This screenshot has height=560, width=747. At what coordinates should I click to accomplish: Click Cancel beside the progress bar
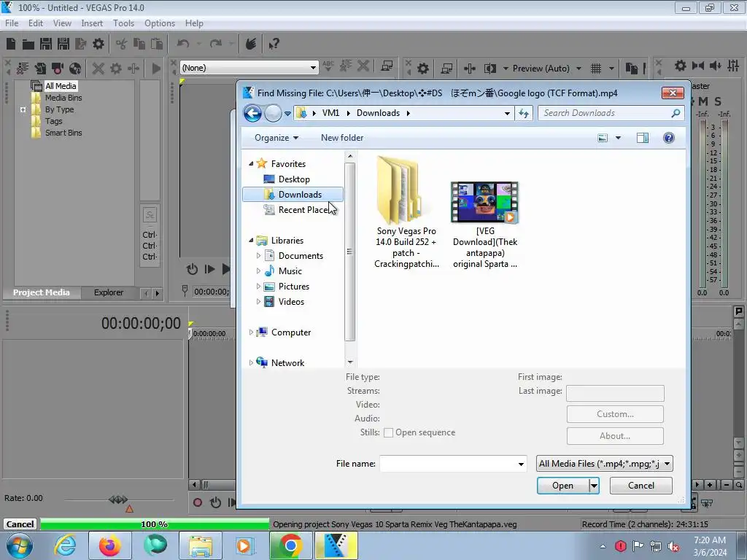(x=20, y=524)
